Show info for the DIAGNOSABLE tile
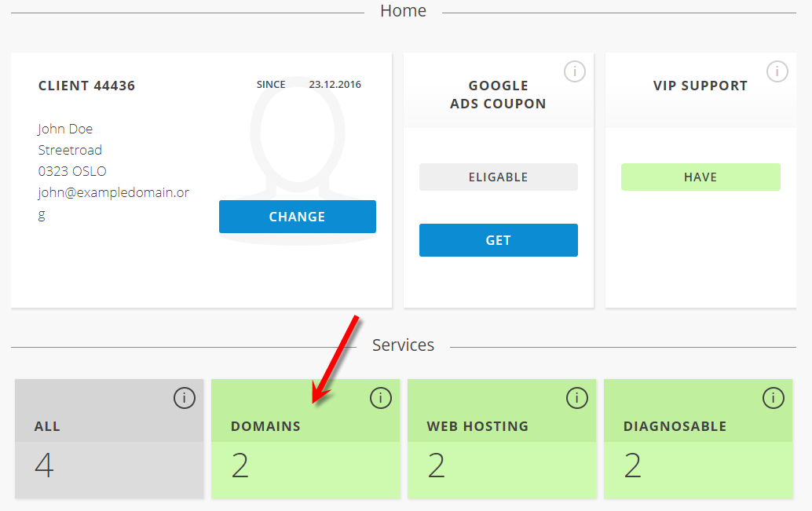 [x=774, y=398]
